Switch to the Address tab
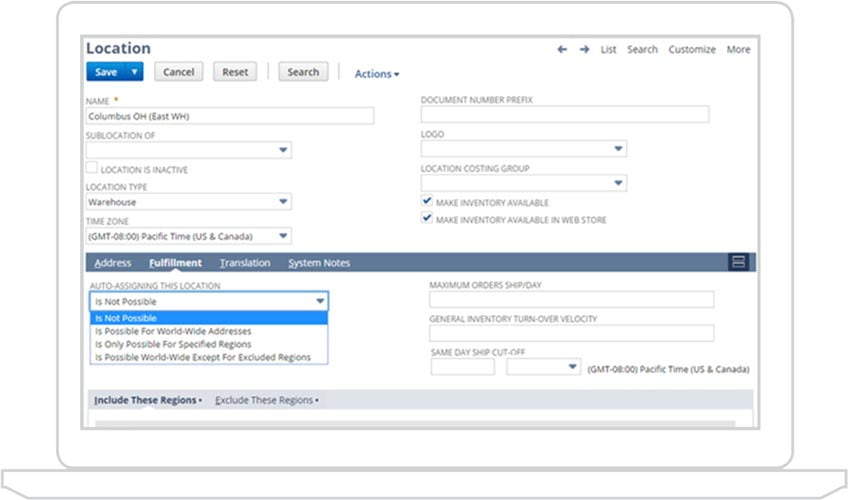 (113, 263)
